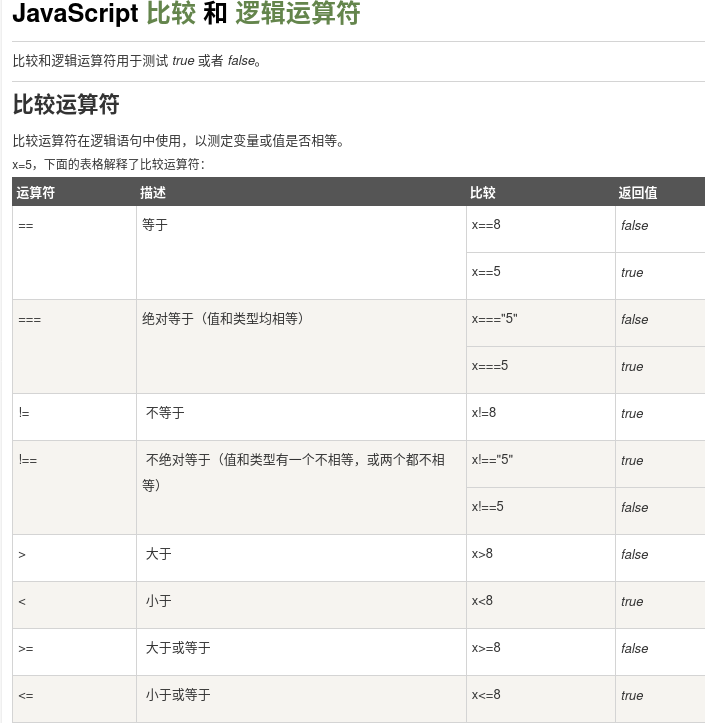
Task: Click the '不等于' description cell
Action: (x=302, y=417)
